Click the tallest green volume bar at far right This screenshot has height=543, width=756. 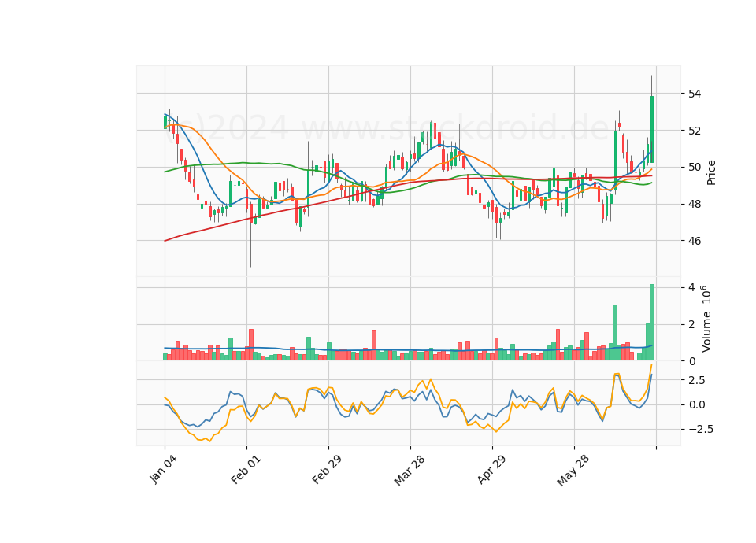(652, 323)
